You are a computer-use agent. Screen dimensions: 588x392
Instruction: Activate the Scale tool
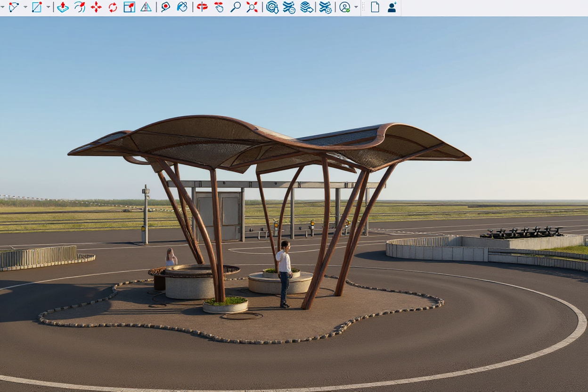(x=129, y=7)
